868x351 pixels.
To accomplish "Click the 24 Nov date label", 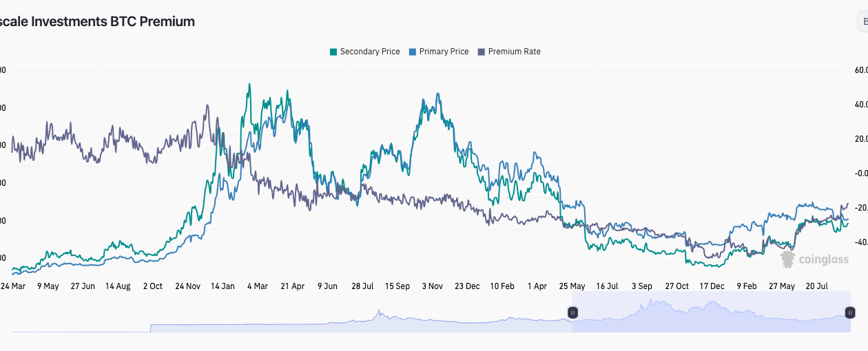I will click(188, 286).
